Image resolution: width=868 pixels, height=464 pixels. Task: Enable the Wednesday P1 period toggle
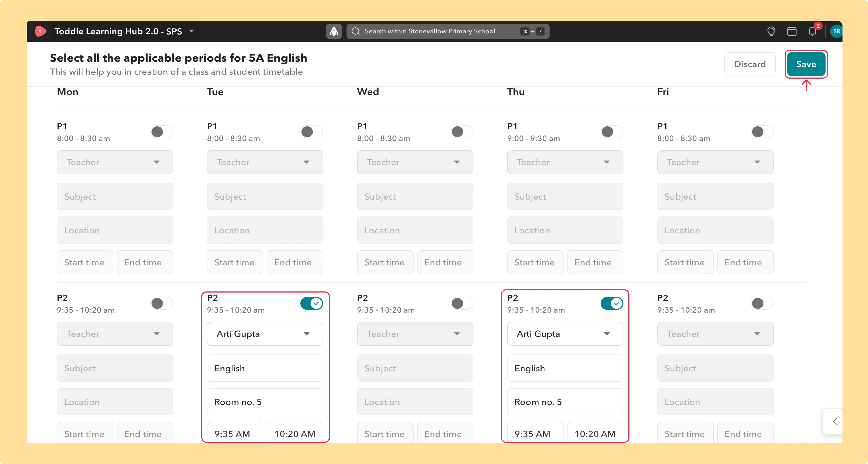coord(462,132)
